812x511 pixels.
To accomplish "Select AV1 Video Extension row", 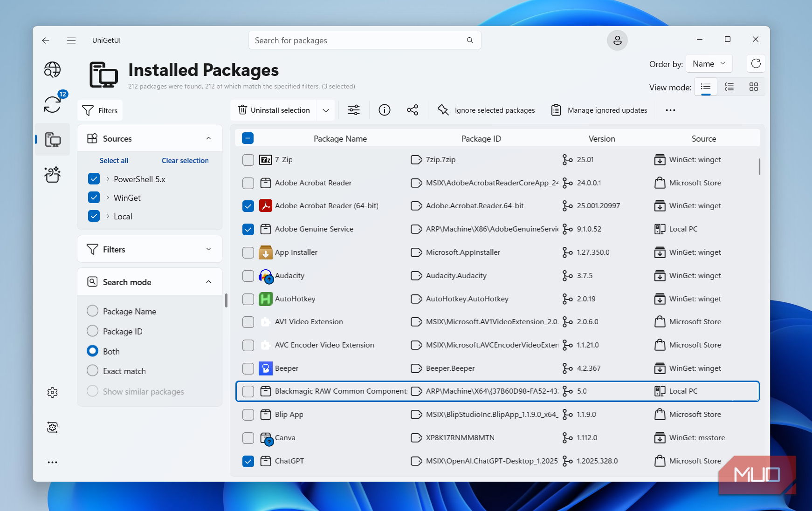I will tap(497, 322).
